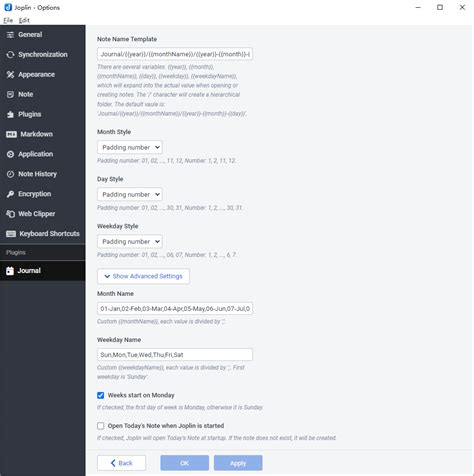This screenshot has height=476, width=474.
Task: Focus the Note Name Template field
Action: click(175, 54)
